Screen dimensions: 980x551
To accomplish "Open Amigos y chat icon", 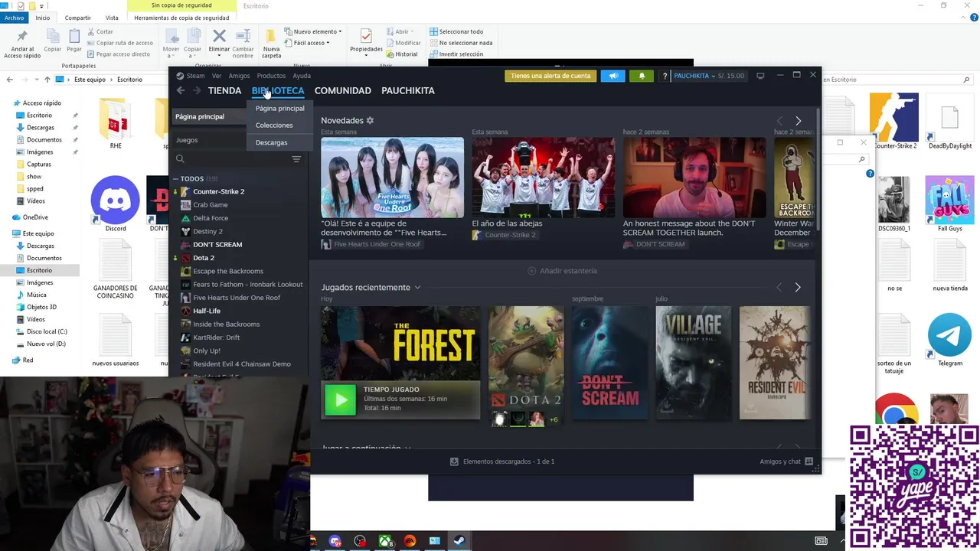I will (808, 461).
